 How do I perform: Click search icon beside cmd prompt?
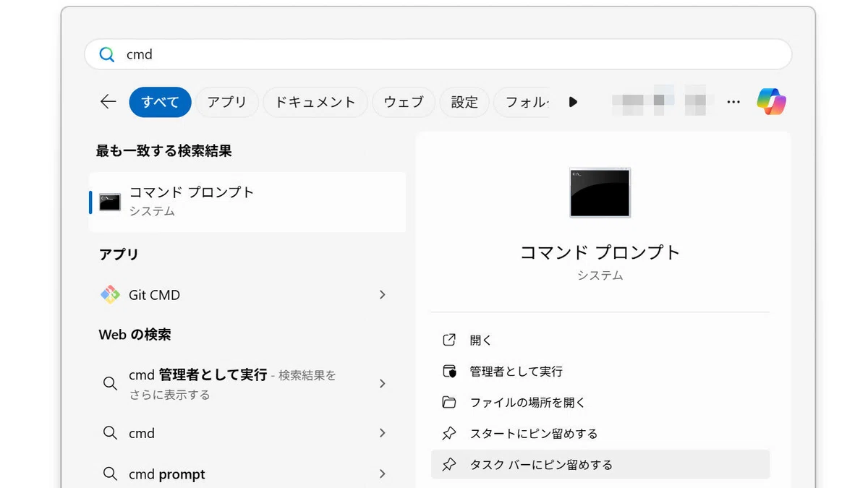[110, 474]
